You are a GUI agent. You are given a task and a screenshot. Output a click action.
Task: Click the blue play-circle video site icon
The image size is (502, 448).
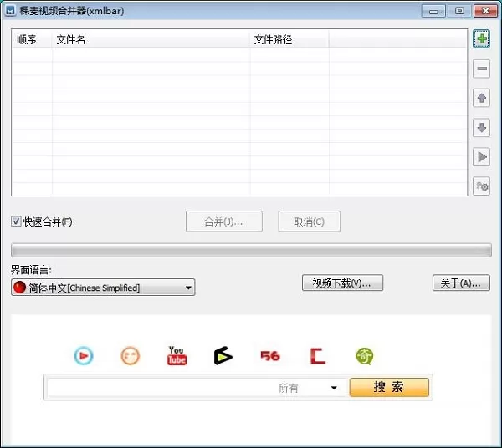[x=84, y=355]
